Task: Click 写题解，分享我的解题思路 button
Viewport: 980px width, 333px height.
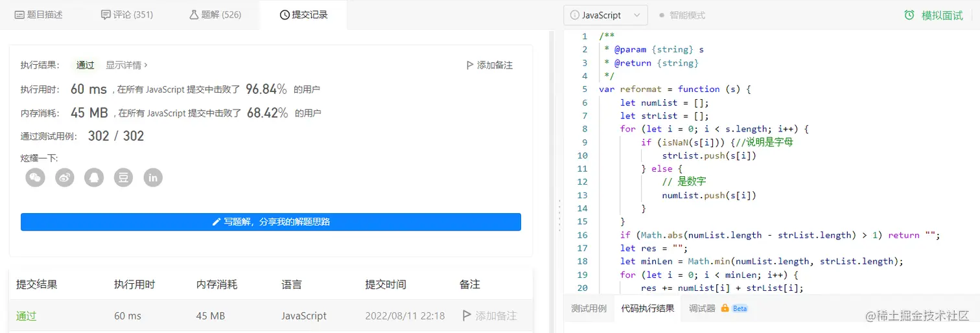Action: (x=271, y=222)
